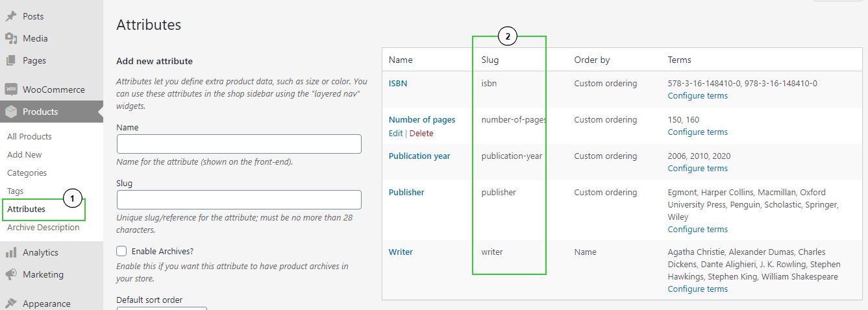Delete the Number of pages attribute

tap(421, 133)
